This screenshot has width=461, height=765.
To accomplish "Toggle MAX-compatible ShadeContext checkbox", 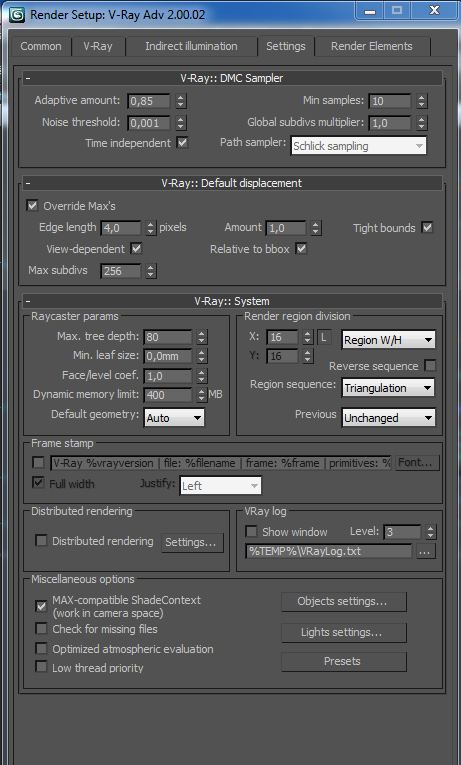I will tap(41, 606).
